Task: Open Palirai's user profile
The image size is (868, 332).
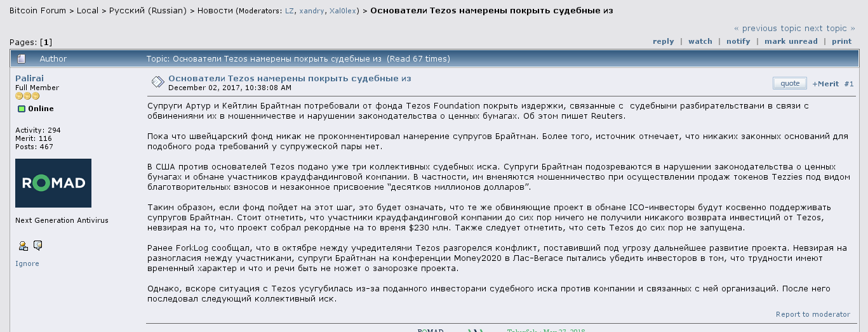Action: (29, 78)
